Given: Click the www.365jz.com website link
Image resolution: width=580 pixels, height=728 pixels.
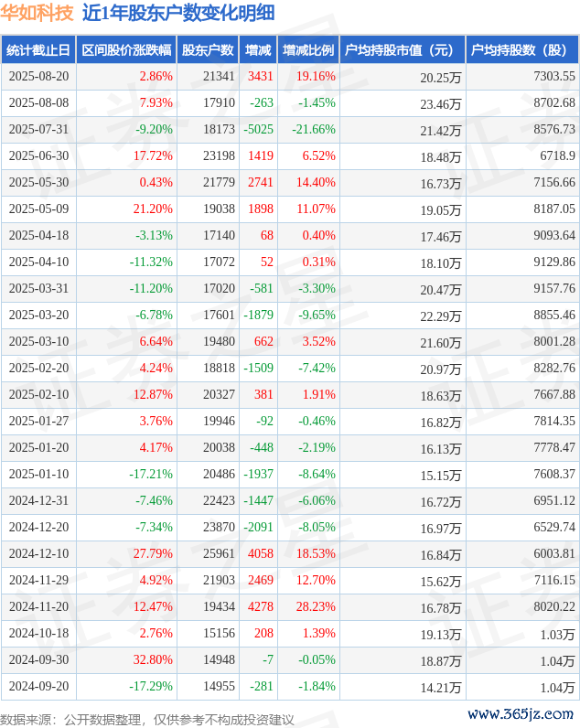Looking at the screenshot, I should (521, 713).
